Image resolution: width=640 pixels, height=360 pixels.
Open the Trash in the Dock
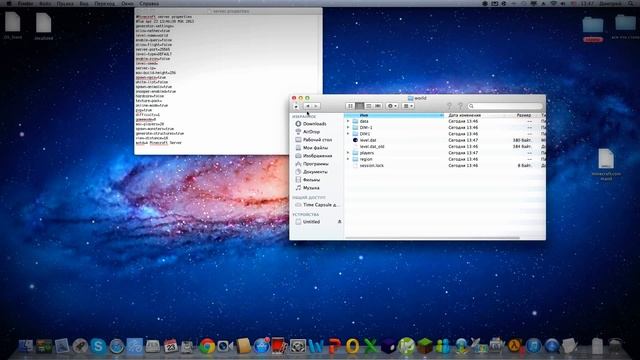tap(615, 346)
